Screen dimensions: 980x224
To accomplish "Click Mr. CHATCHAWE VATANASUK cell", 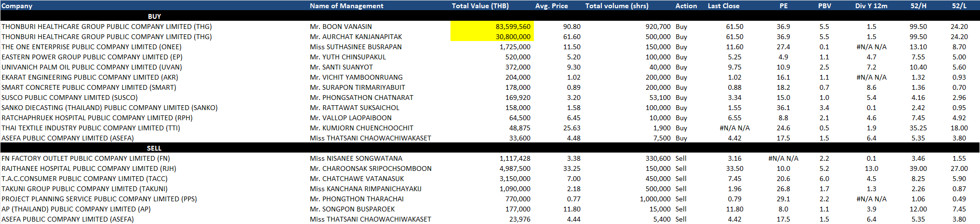I will coord(357,179).
